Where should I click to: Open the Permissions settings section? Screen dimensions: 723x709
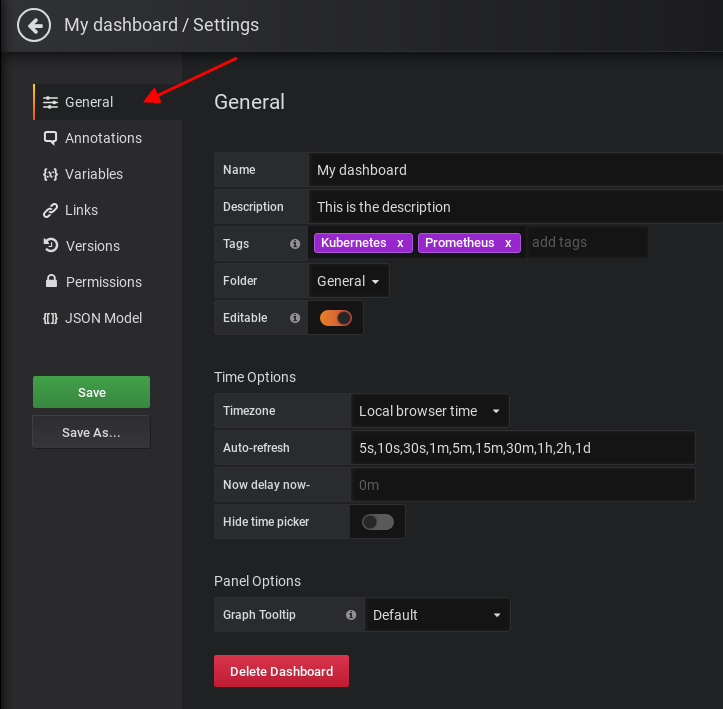(x=104, y=282)
